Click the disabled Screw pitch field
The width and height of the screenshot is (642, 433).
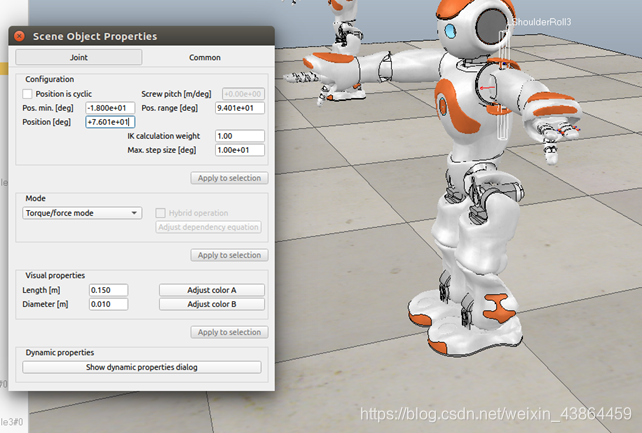pyautogui.click(x=243, y=94)
